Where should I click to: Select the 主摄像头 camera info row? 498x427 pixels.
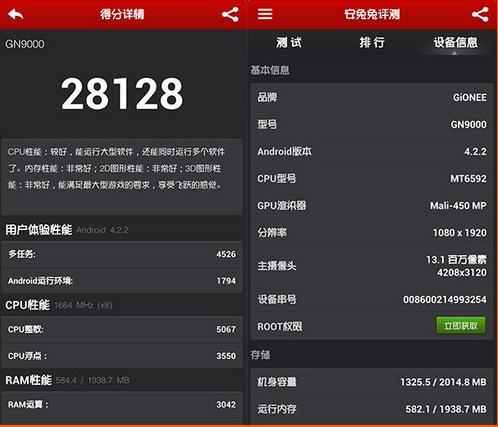pyautogui.click(x=372, y=266)
